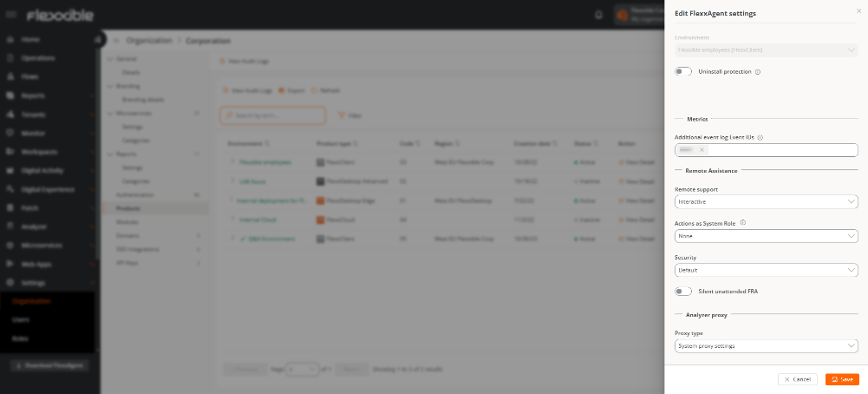The width and height of the screenshot is (868, 394).
Task: Select API Keys in the tree
Action: pyautogui.click(x=127, y=263)
